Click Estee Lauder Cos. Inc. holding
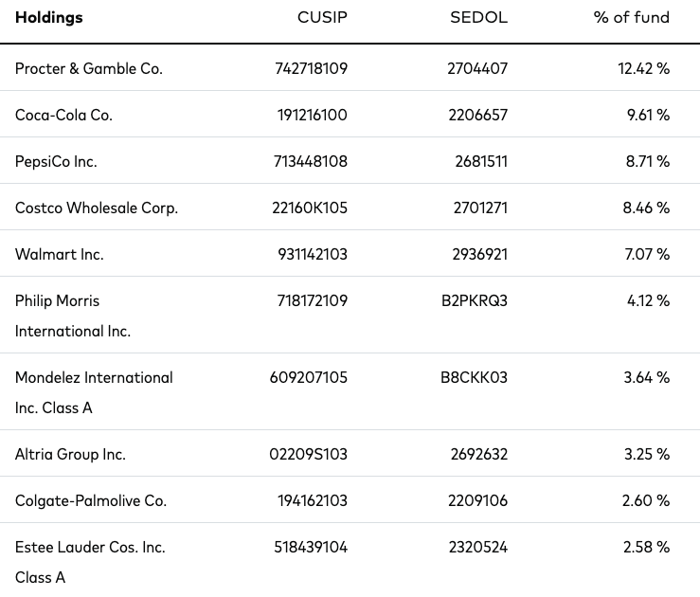This screenshot has height=597, width=700. click(x=90, y=562)
